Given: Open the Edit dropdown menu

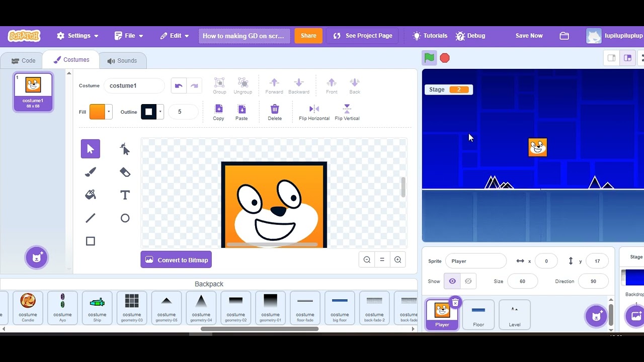Looking at the screenshot, I should pyautogui.click(x=175, y=36).
